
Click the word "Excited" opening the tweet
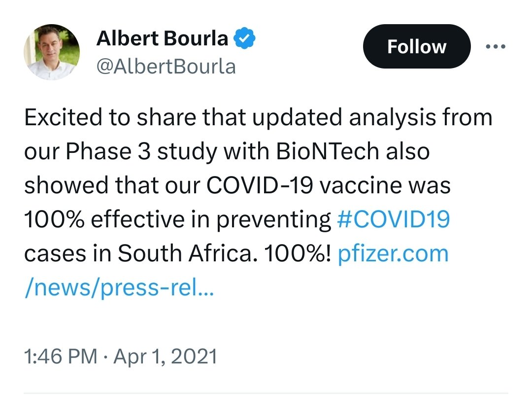click(x=63, y=117)
